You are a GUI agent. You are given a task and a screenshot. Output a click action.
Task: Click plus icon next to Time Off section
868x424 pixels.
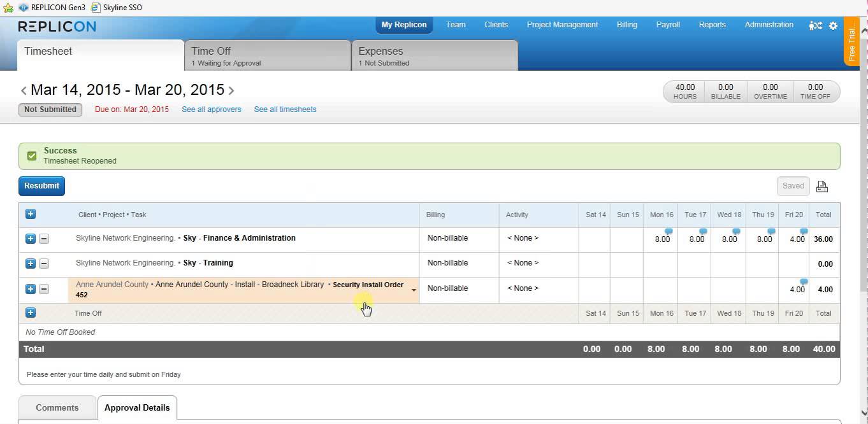31,313
